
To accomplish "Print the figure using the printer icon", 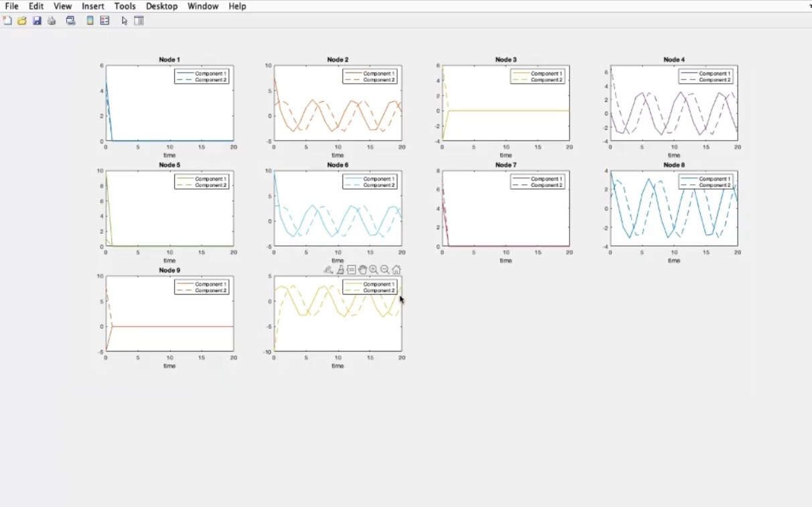I will point(52,21).
